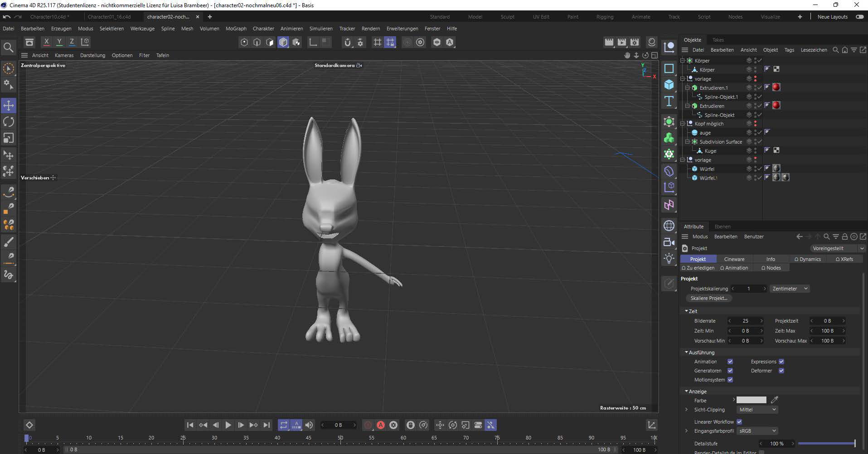
Task: Open the Sicht-Clipping Mittel dropdown
Action: pos(757,410)
